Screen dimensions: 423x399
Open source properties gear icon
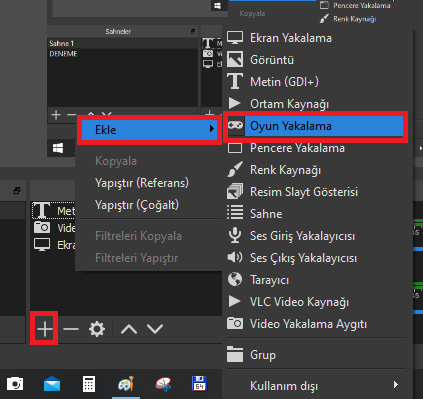[x=97, y=329]
